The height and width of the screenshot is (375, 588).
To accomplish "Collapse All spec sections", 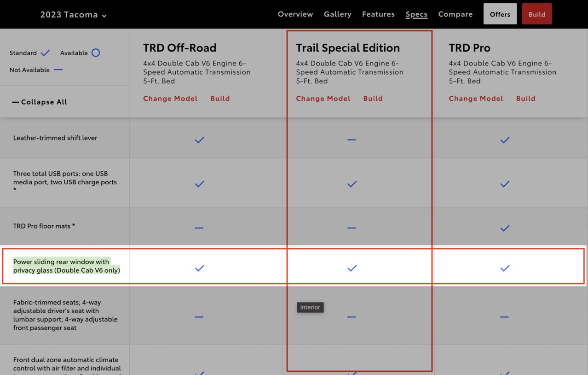I will point(40,102).
